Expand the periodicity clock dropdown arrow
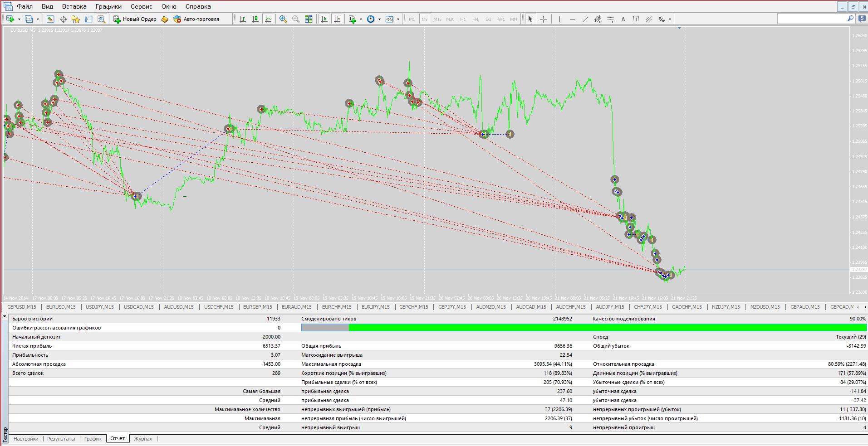 (x=379, y=19)
